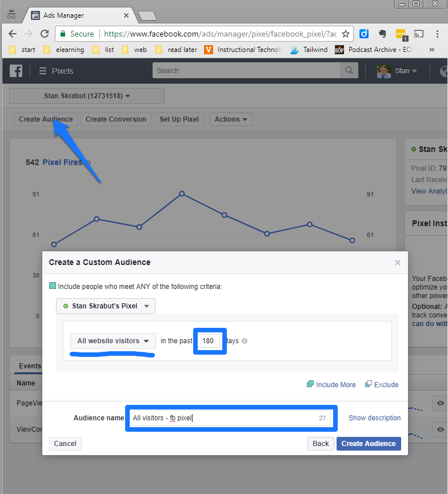
Task: Reload the page using the refresh icon
Action: (x=45, y=34)
